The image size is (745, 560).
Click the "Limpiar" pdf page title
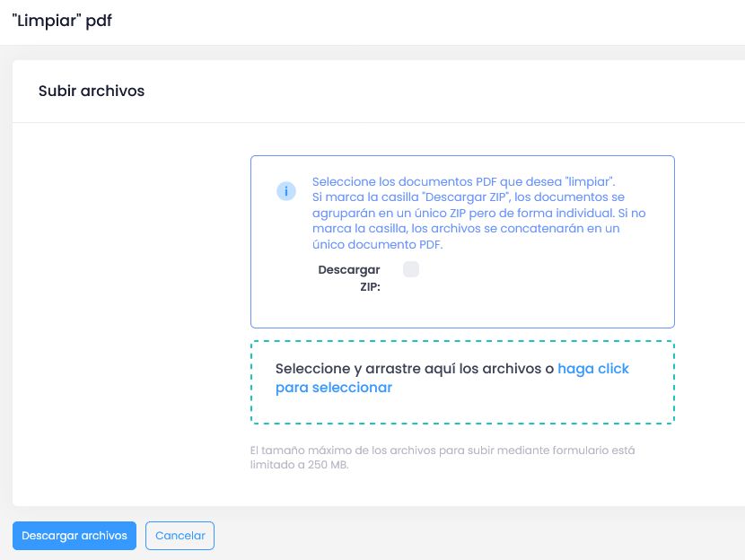pyautogui.click(x=62, y=22)
